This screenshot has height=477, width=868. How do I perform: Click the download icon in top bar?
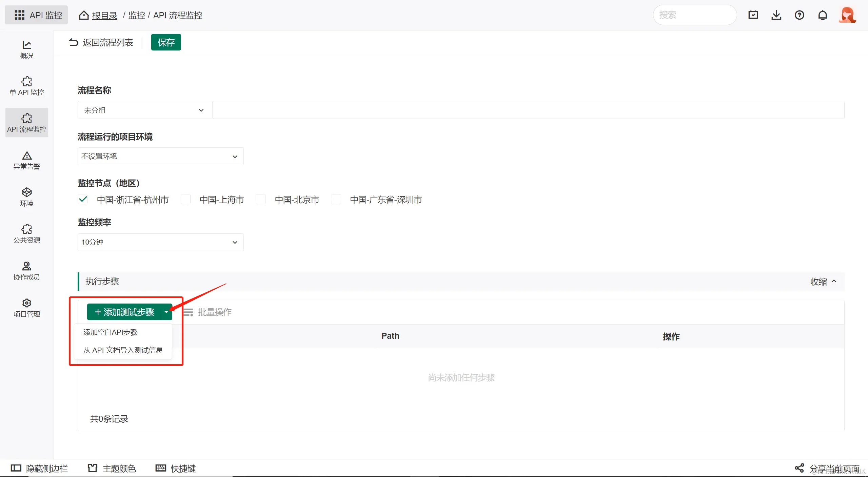(x=776, y=15)
